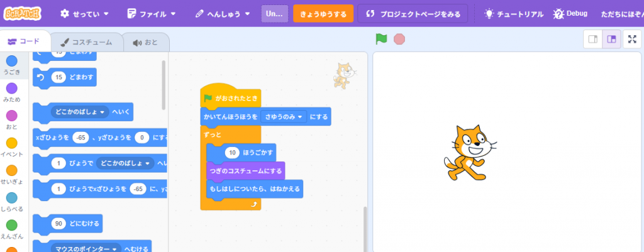
Task: Open the Debug tool
Action: 570,14
